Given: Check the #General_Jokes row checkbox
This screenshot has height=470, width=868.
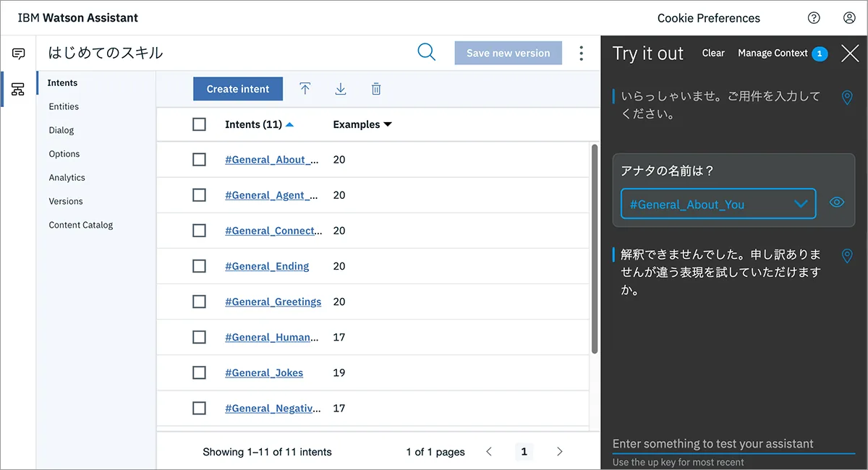Looking at the screenshot, I should [200, 373].
